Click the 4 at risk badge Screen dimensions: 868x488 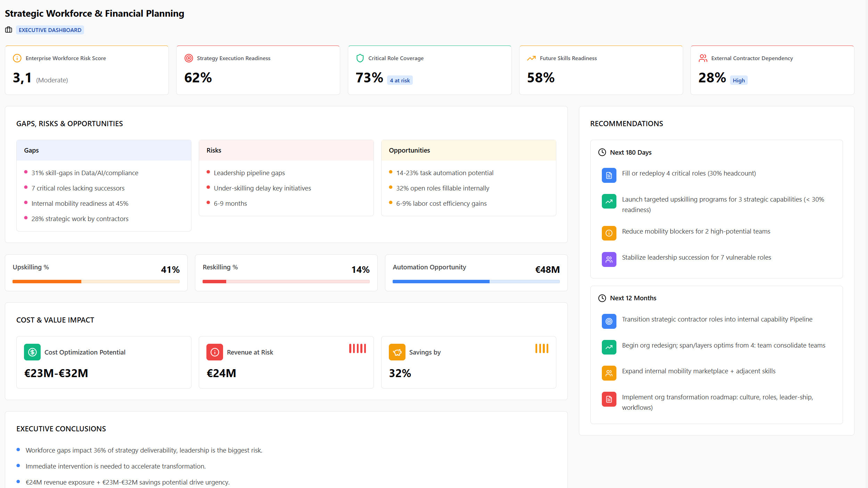click(400, 80)
